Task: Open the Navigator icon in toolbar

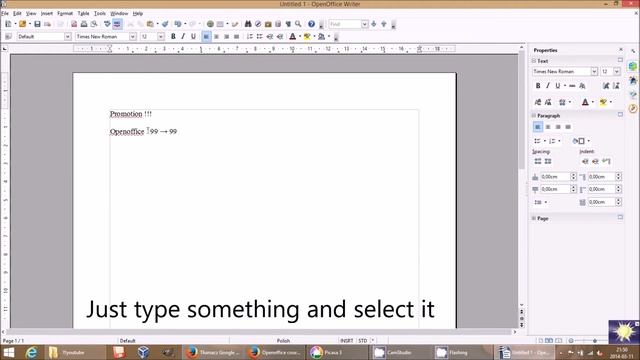Action: tap(258, 24)
